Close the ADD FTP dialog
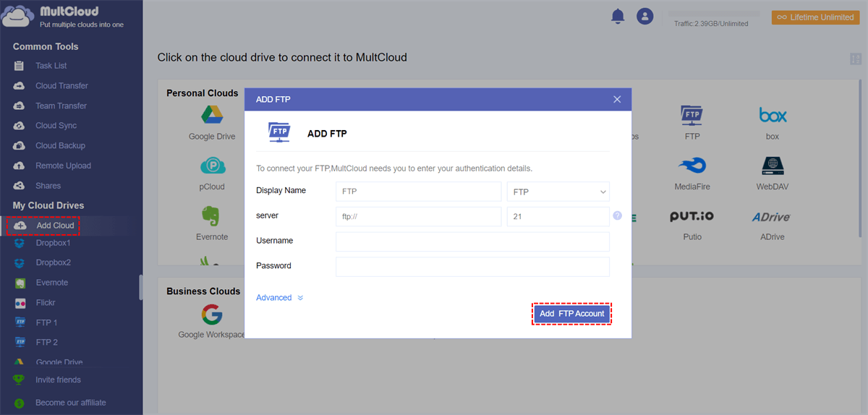This screenshot has height=415, width=868. (x=617, y=99)
